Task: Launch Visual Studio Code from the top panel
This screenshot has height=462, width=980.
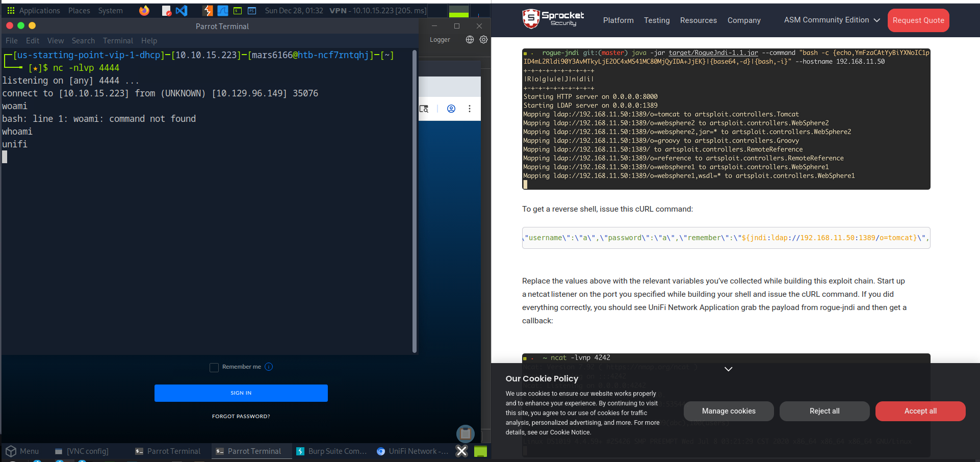Action: click(x=182, y=10)
